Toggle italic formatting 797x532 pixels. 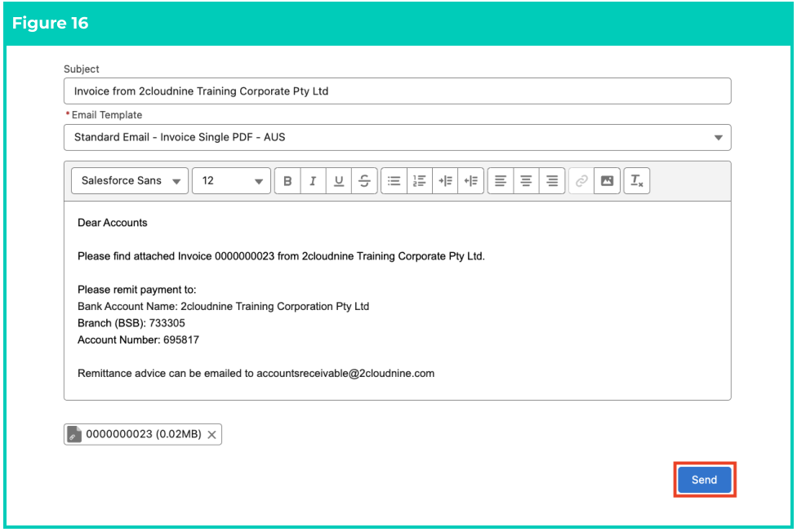(x=313, y=181)
